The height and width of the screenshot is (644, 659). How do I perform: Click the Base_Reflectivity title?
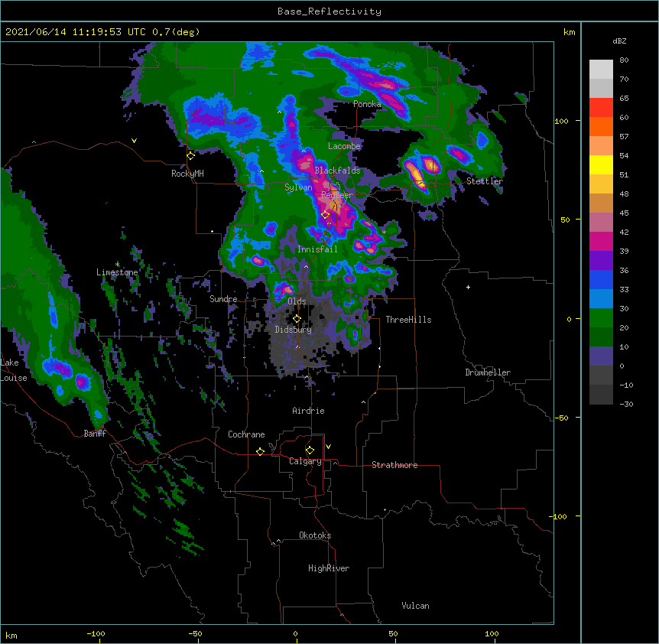(x=329, y=11)
